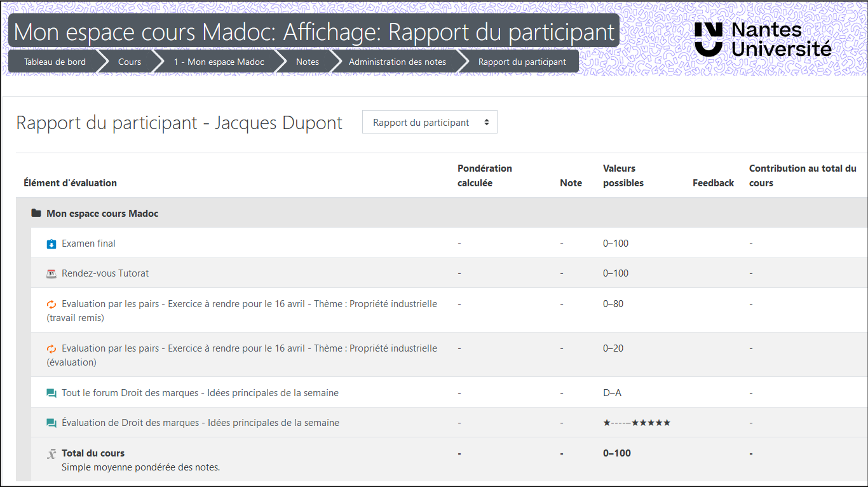The height and width of the screenshot is (487, 868).
Task: Click the workshop icon on the évaluation row
Action: coord(51,348)
